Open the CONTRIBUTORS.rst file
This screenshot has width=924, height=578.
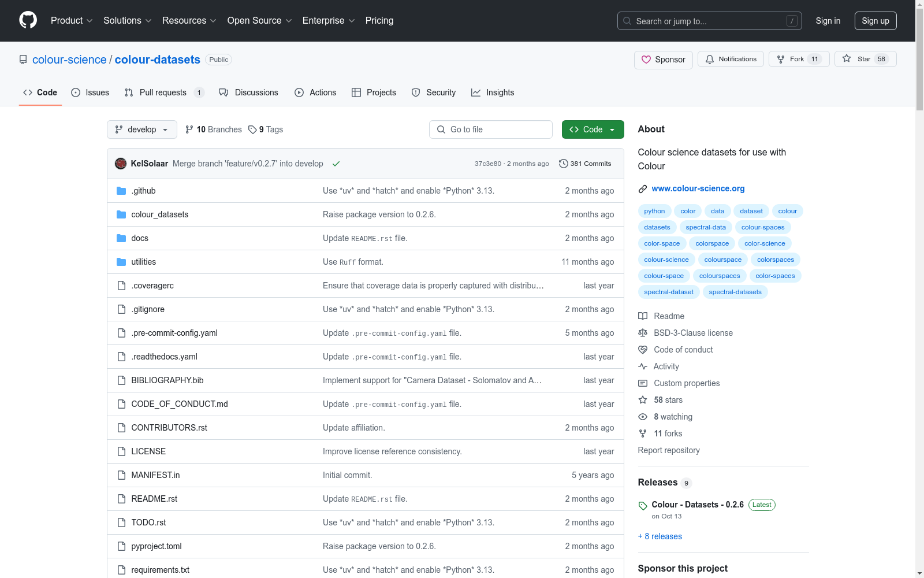click(x=169, y=428)
